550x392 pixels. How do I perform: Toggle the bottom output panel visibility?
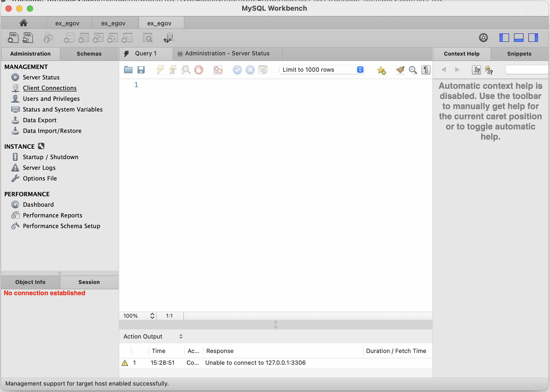tap(518, 38)
